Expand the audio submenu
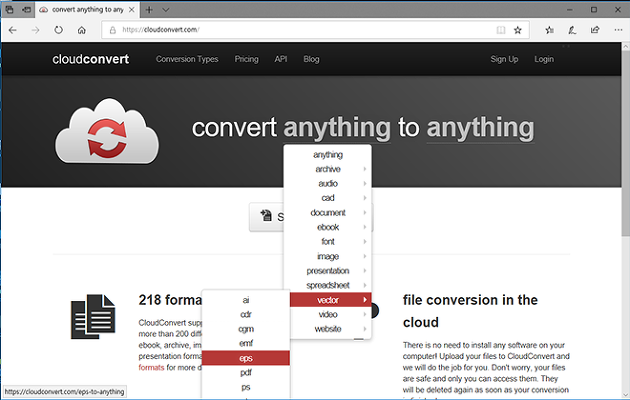The image size is (630, 400). (327, 184)
